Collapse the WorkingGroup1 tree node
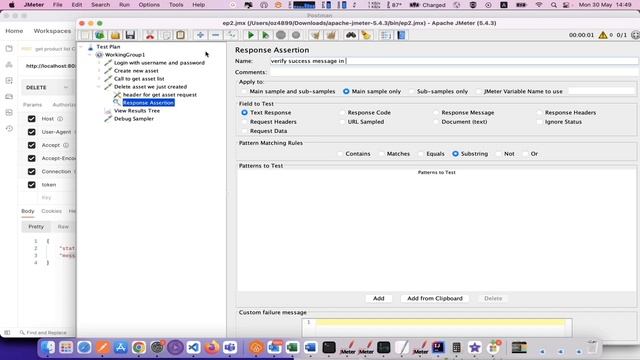Viewport: 640px width, 360px height. point(90,55)
